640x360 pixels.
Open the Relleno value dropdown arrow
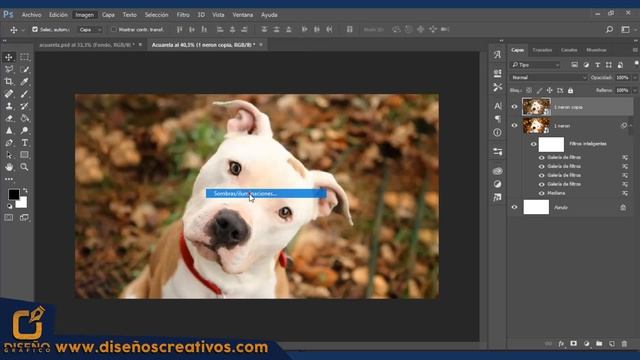click(x=635, y=90)
